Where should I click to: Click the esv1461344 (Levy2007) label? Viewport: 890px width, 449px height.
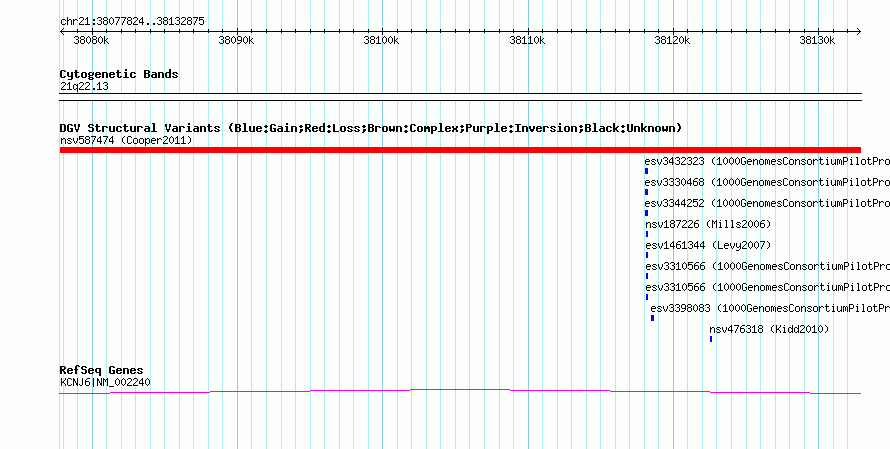[x=708, y=245]
